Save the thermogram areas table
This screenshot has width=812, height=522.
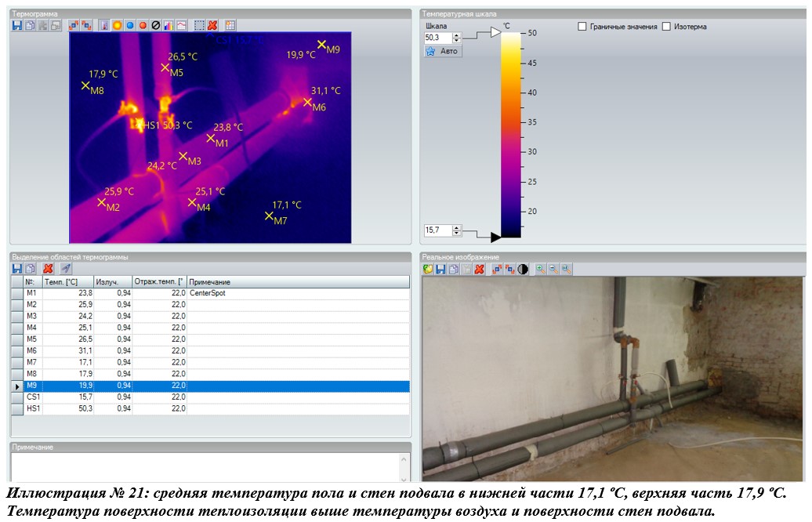tap(17, 268)
